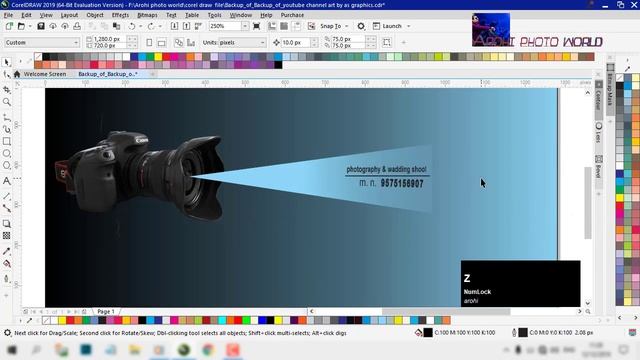The image size is (640, 360).
Task: Toggle Show Grid button
Action: (x=284, y=26)
